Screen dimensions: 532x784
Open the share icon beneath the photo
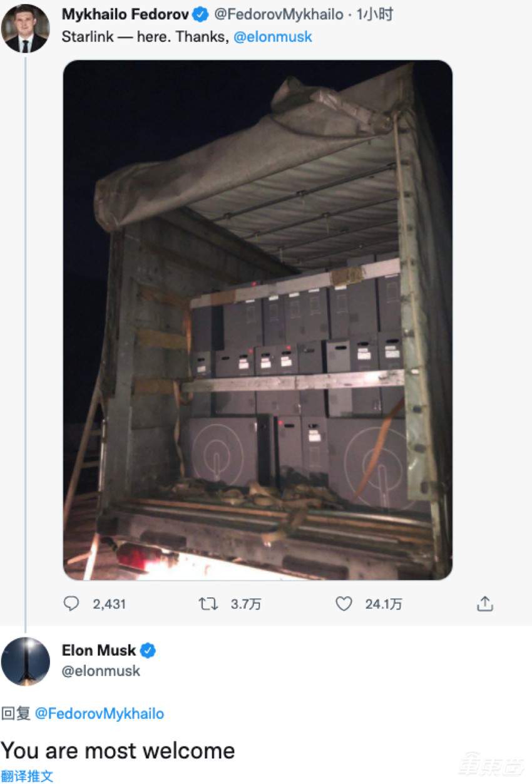485,604
